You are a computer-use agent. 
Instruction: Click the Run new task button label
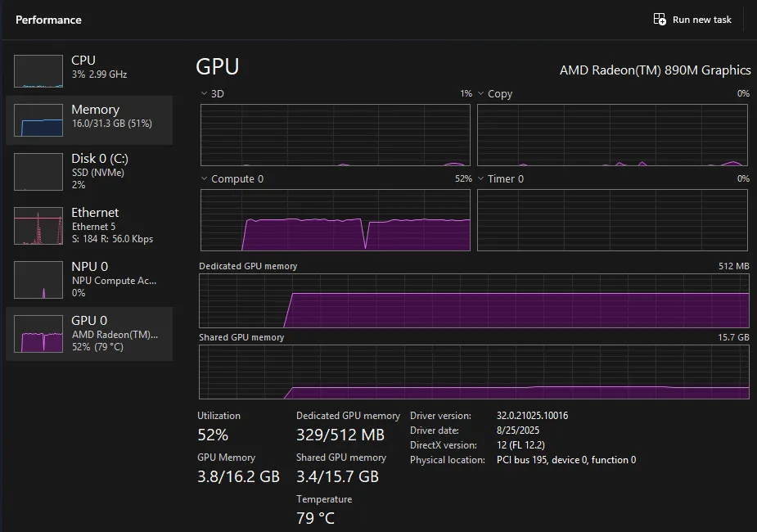click(702, 20)
